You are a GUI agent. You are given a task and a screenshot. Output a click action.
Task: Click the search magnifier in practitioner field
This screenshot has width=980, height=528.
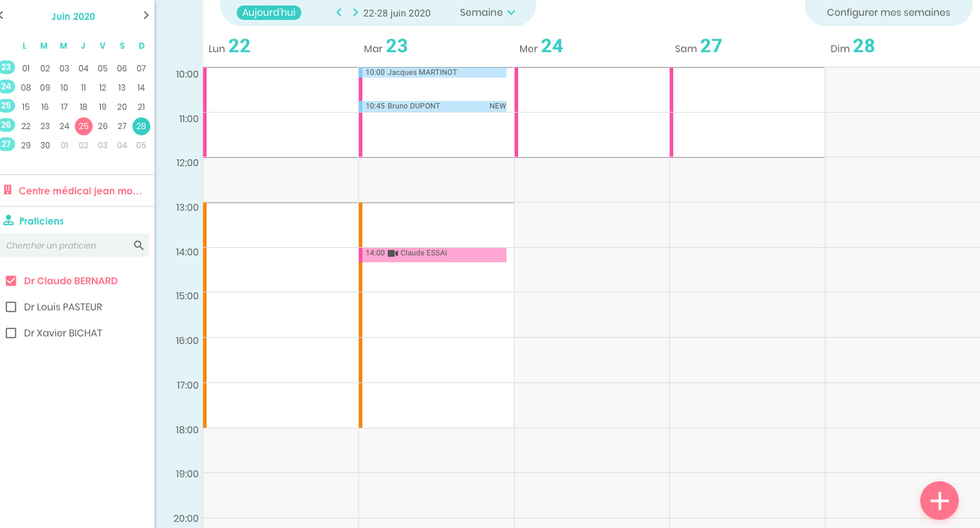pos(139,245)
